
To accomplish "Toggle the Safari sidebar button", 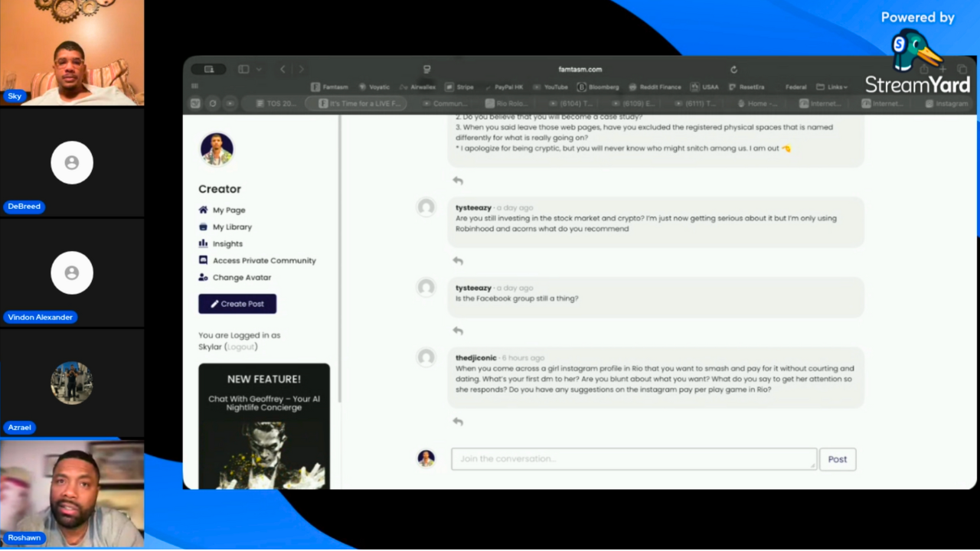I will 243,70.
